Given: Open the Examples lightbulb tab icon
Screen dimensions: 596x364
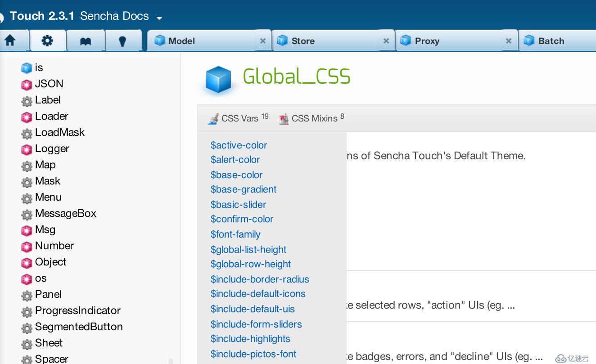Looking at the screenshot, I should point(122,41).
